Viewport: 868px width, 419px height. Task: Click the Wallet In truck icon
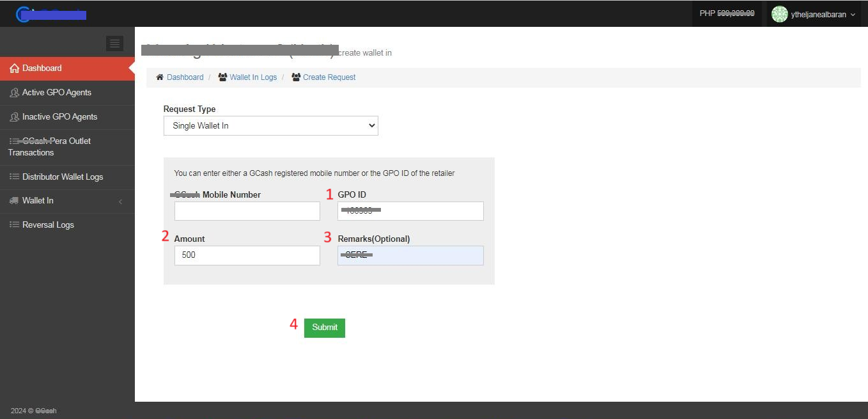14,201
